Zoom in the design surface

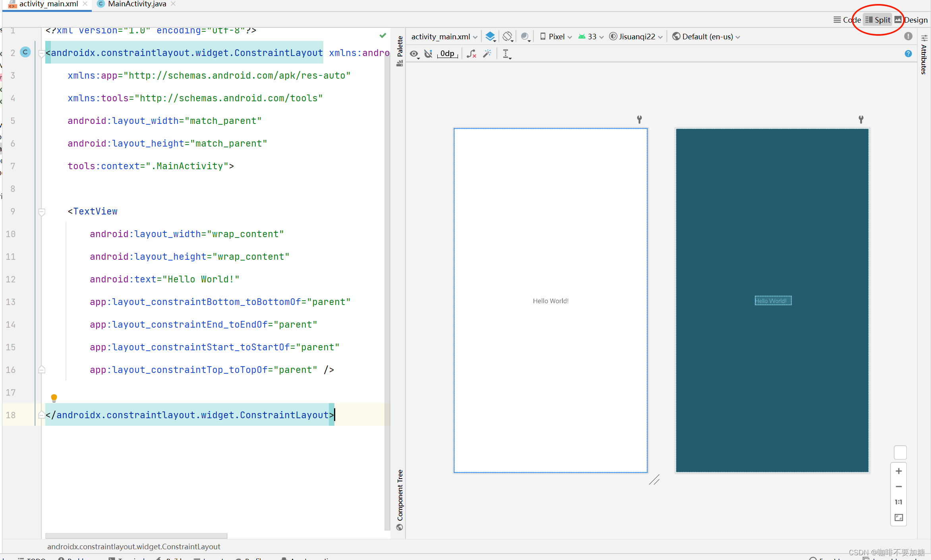point(899,471)
